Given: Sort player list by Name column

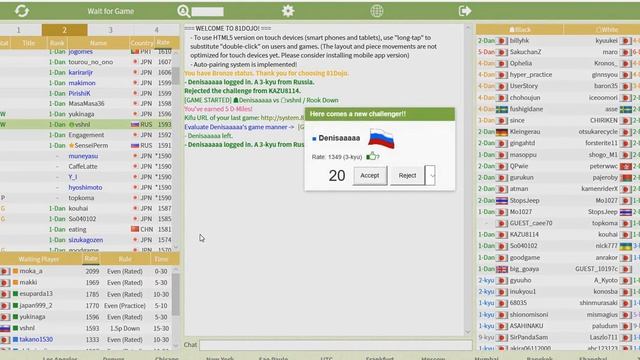Looking at the screenshot, I should 98,43.
